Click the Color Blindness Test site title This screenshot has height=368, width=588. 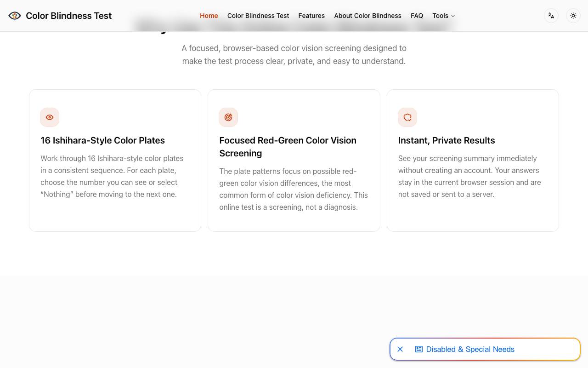(x=69, y=16)
